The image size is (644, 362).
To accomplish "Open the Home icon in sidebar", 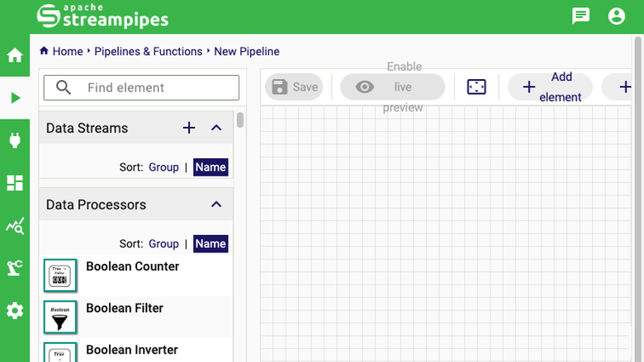I will pyautogui.click(x=15, y=55).
